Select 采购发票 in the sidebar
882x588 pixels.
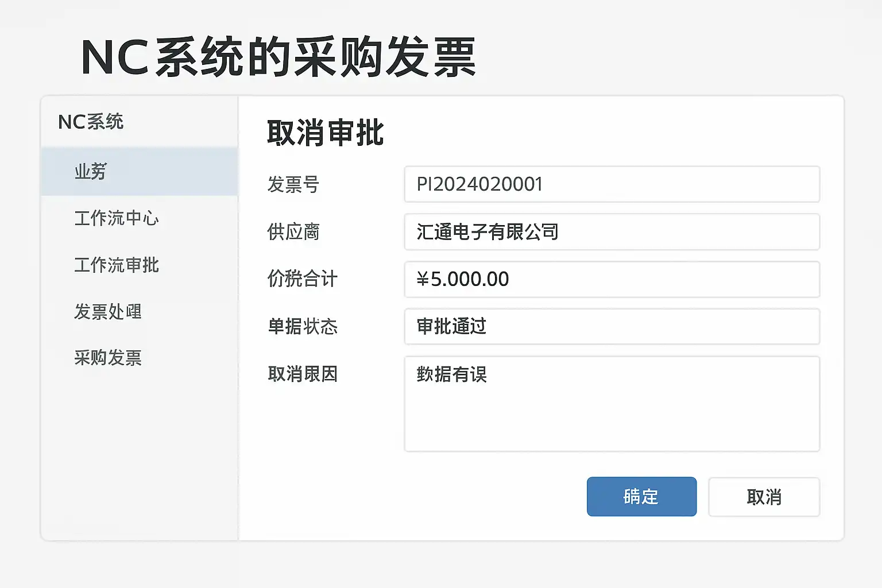tap(108, 358)
